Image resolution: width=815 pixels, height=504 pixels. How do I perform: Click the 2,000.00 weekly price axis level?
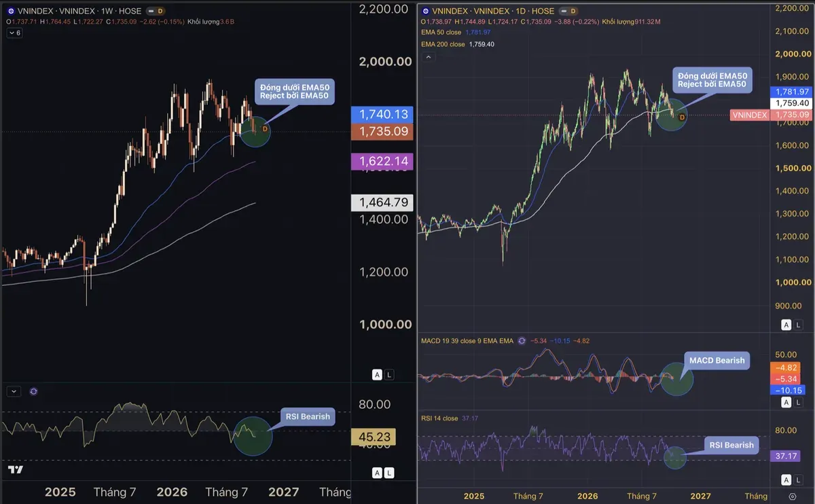pos(386,62)
